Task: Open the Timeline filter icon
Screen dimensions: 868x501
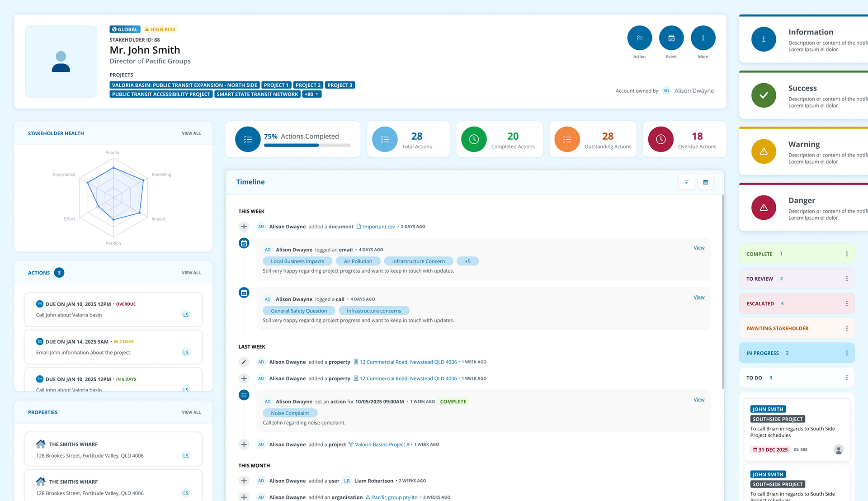Action: pyautogui.click(x=686, y=182)
